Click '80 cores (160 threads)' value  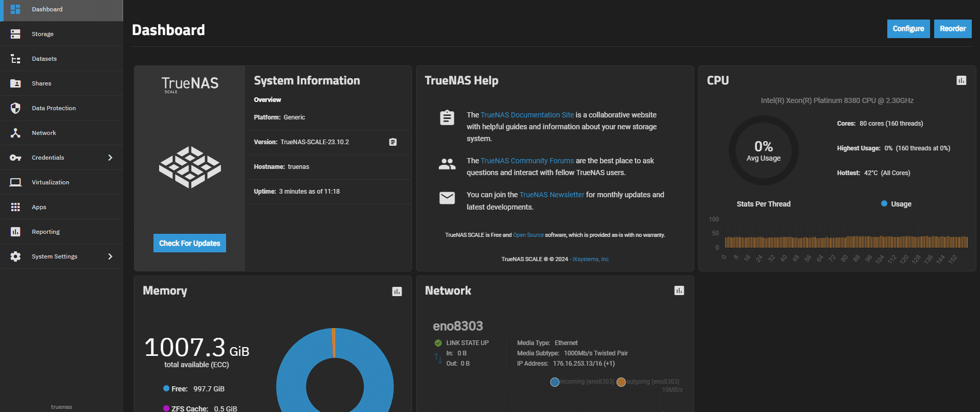[x=891, y=124]
